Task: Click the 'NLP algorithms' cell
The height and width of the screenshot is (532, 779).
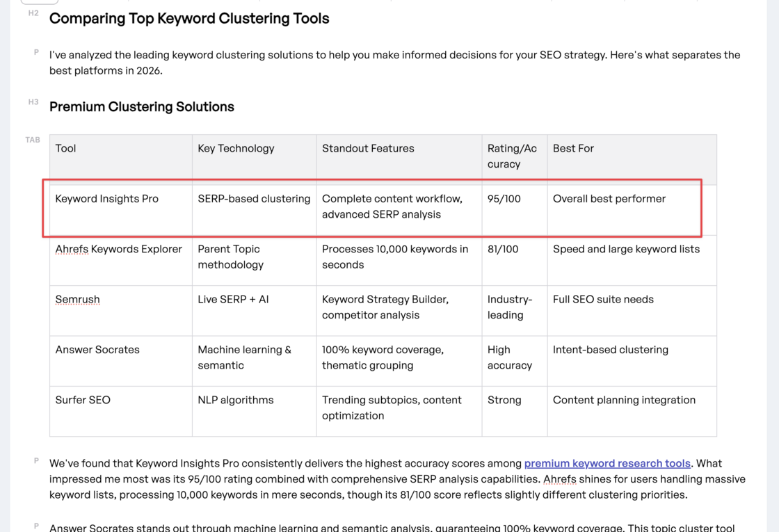Action: click(255, 411)
